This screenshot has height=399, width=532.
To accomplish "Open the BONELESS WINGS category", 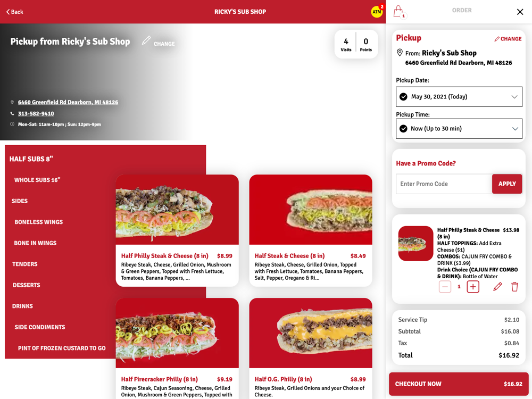I will tap(39, 222).
